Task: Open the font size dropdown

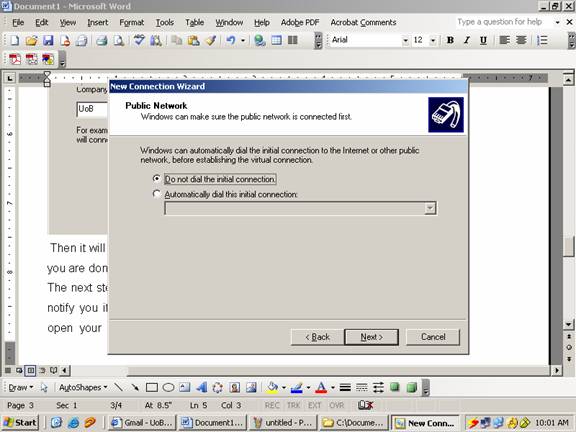Action: (x=433, y=40)
